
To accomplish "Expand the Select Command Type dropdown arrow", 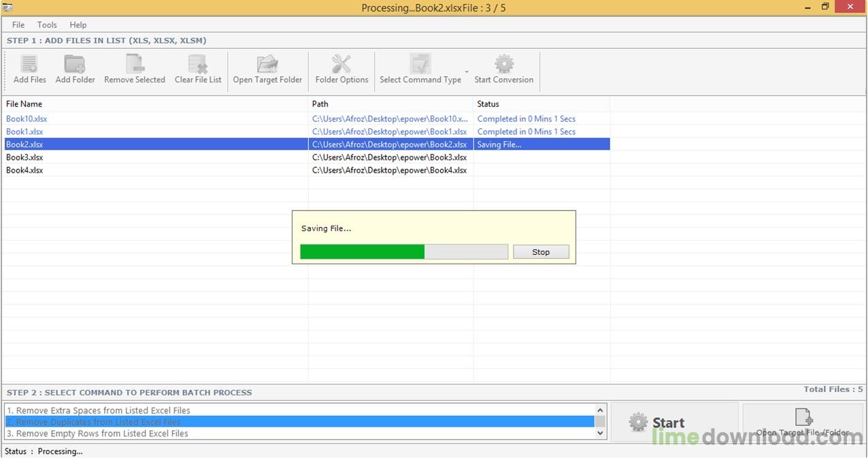I will pos(467,71).
